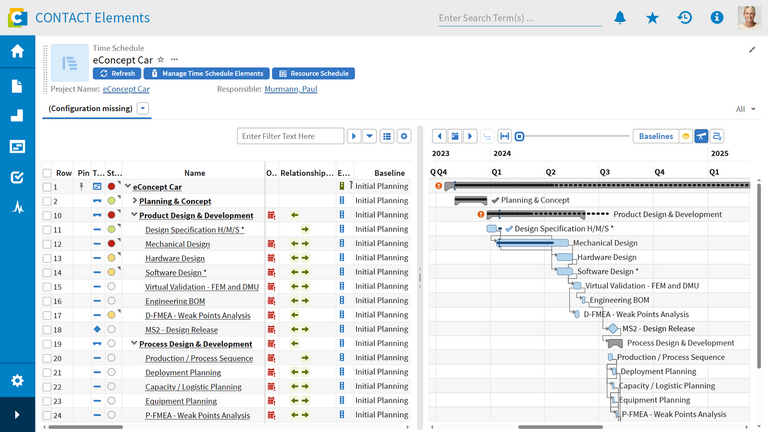Screen dimensions: 768x432
Task: Open the user profile avatar
Action: click(x=749, y=18)
